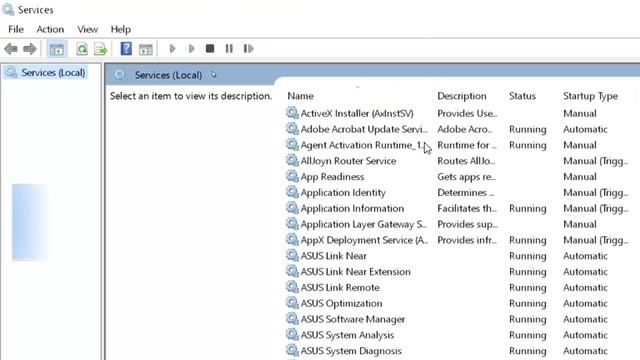The width and height of the screenshot is (640, 360).
Task: Click Running status of Application Information
Action: click(527, 209)
